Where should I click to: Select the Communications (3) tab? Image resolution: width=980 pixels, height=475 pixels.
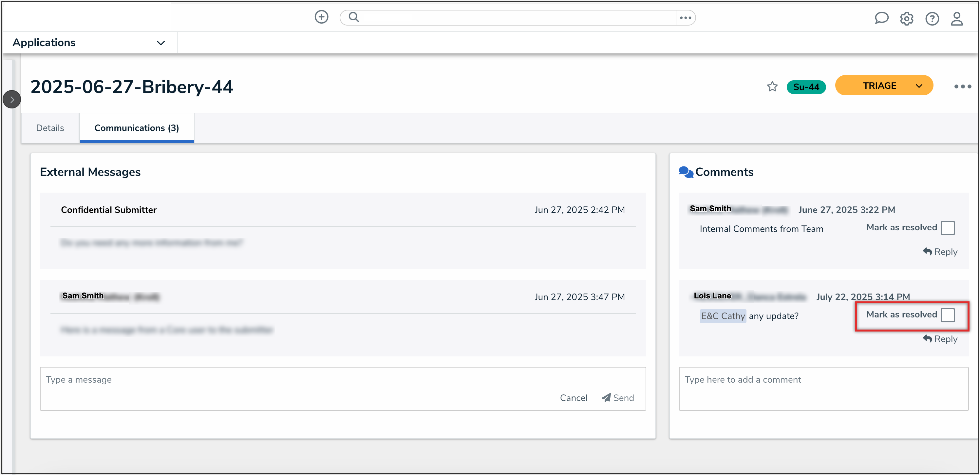(x=137, y=128)
